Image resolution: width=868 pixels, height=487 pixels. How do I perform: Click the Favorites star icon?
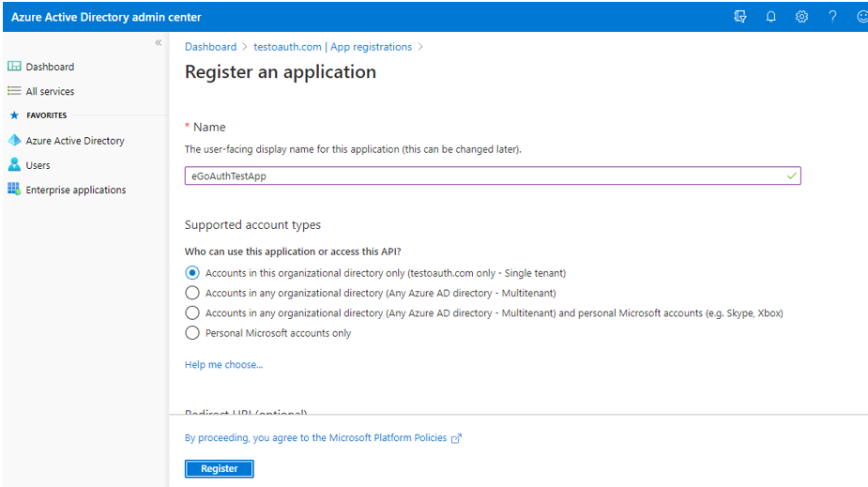pyautogui.click(x=14, y=115)
